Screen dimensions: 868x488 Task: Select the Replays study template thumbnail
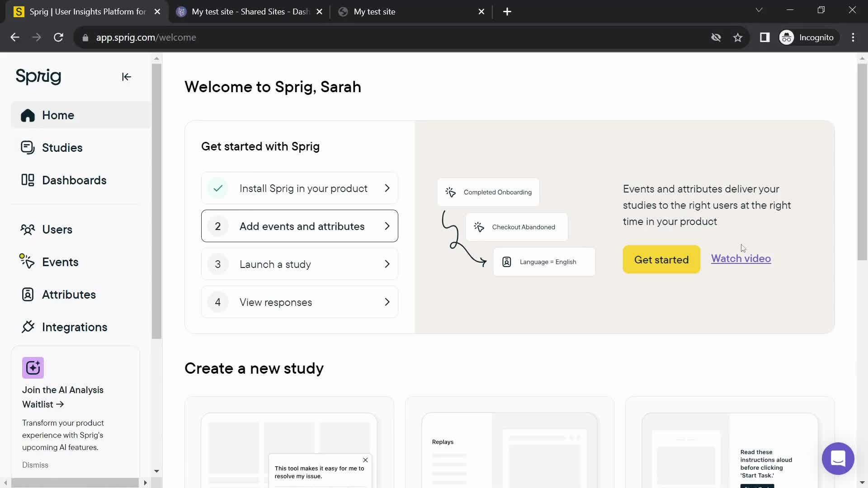click(509, 443)
